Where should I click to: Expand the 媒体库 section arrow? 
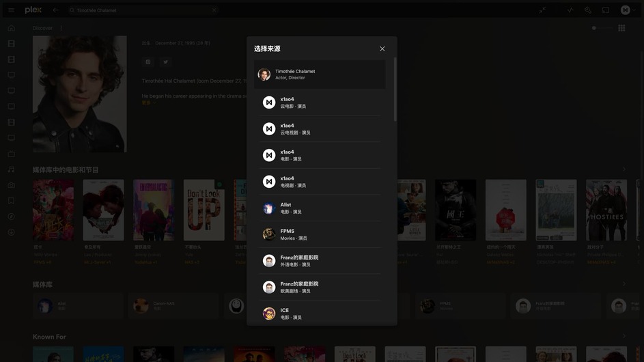(624, 284)
